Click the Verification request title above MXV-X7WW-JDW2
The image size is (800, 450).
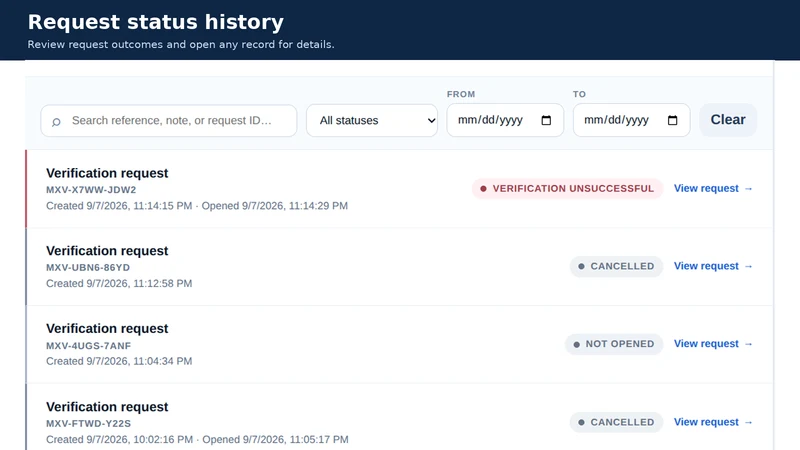click(107, 173)
